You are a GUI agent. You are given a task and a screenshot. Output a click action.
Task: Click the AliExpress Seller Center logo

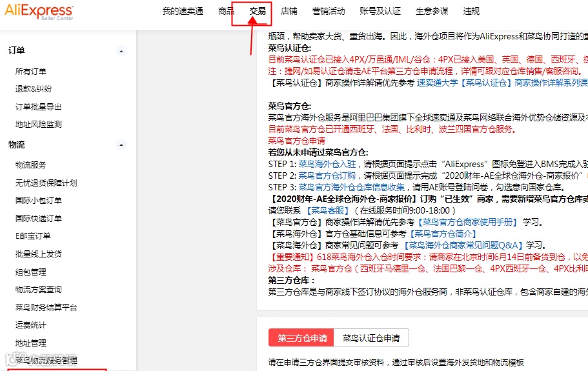tap(39, 12)
